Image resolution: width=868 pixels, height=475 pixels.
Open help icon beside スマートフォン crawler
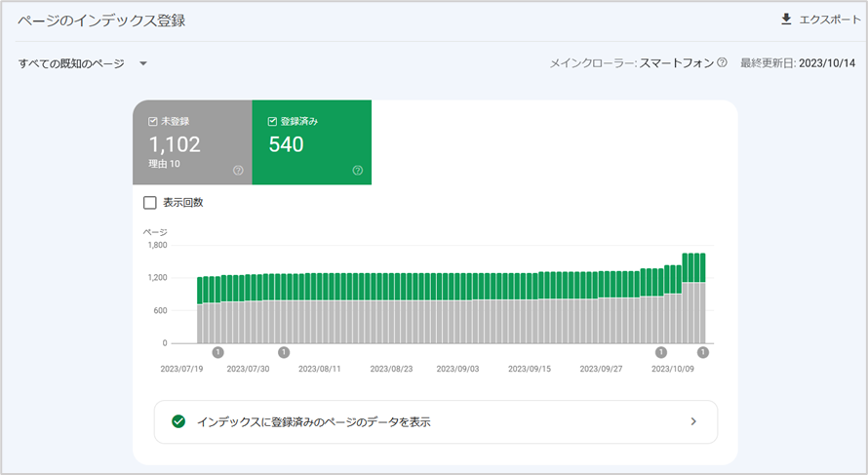[x=722, y=62]
